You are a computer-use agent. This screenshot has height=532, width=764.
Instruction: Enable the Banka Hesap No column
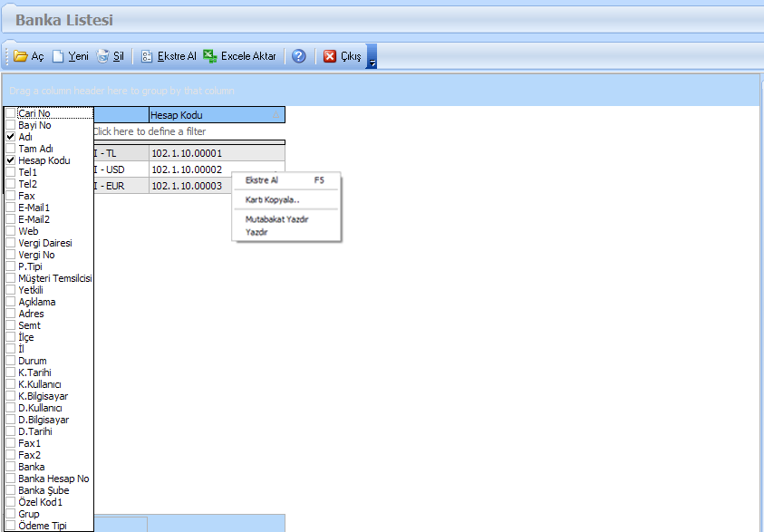pos(11,479)
